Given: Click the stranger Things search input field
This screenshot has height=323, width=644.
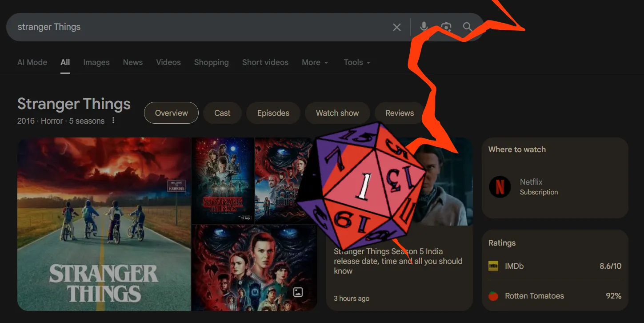Looking at the screenshot, I should 196,27.
